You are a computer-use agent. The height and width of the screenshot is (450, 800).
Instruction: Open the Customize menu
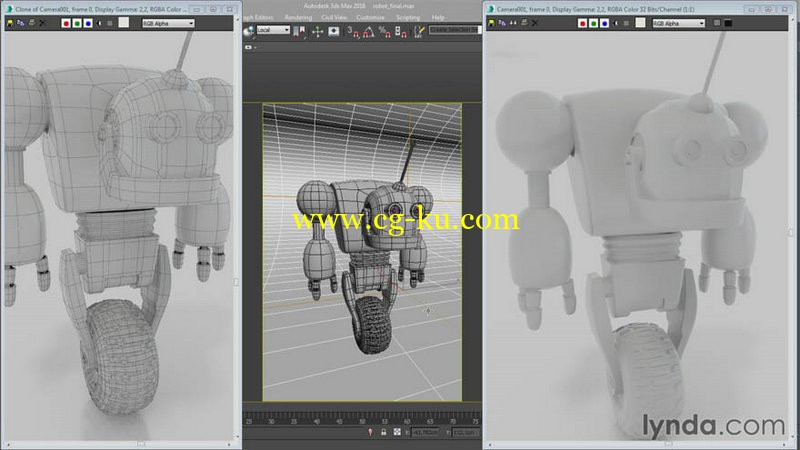click(370, 17)
